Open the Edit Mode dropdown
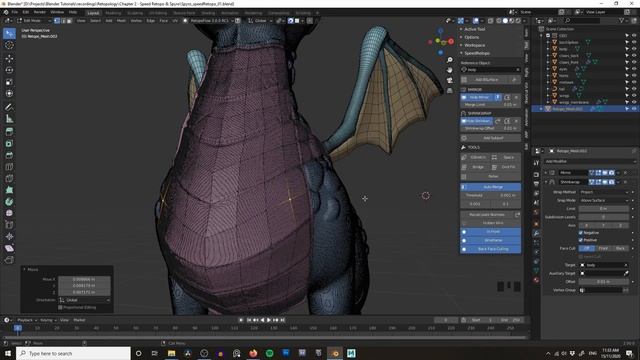 pos(34,20)
